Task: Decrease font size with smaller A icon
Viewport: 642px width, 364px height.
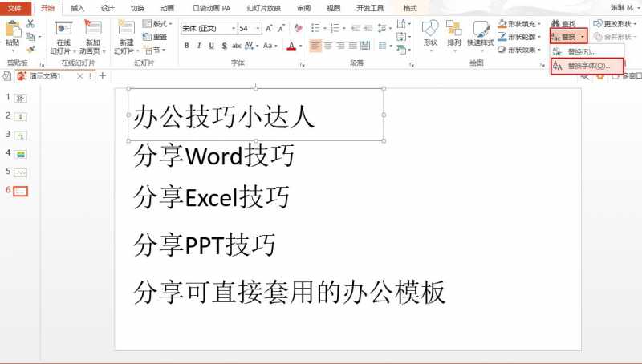Action: tap(282, 28)
